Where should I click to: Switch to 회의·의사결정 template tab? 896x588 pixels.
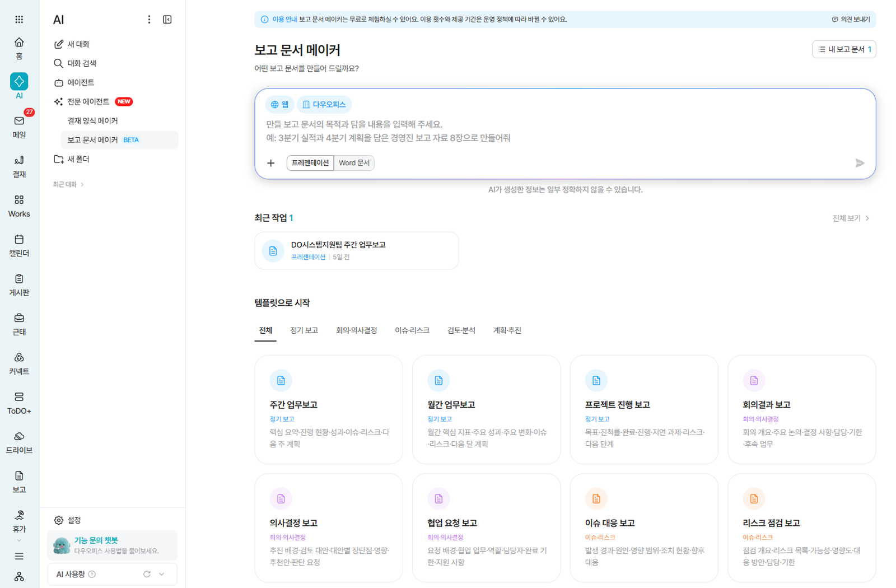click(356, 330)
